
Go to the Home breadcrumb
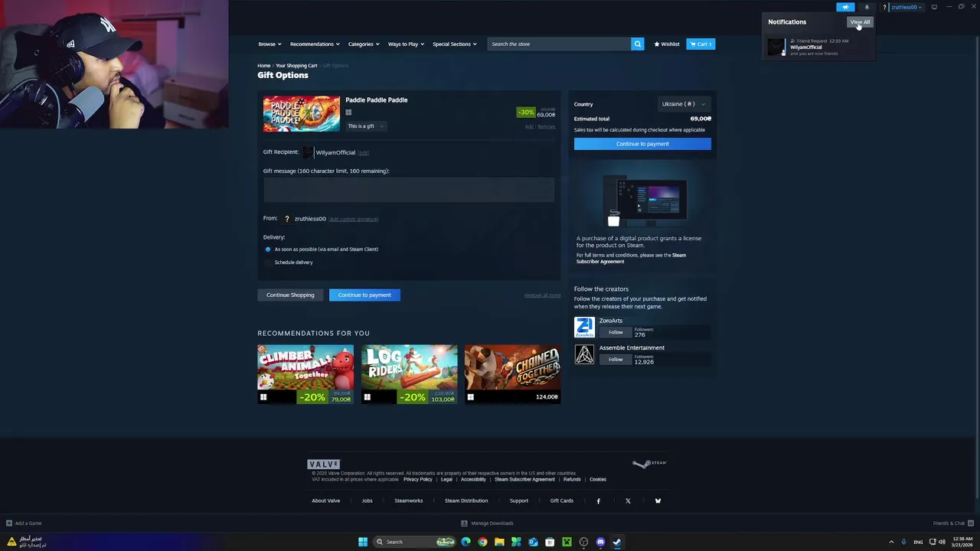click(x=263, y=66)
